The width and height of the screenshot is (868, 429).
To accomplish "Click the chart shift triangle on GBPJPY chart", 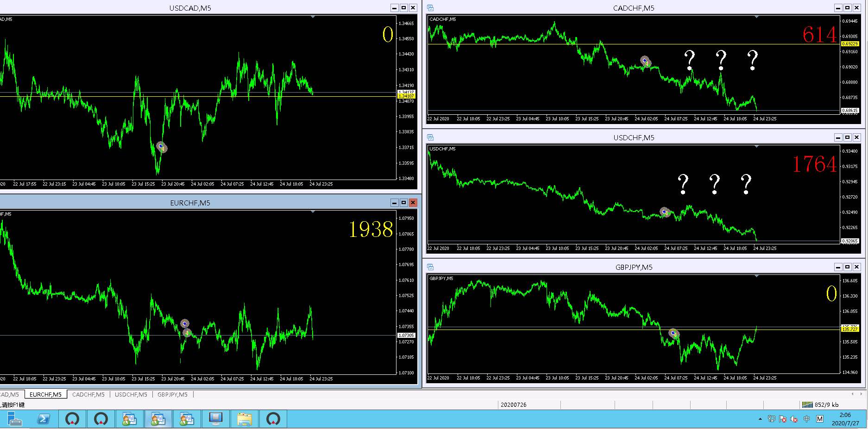I will click(757, 276).
